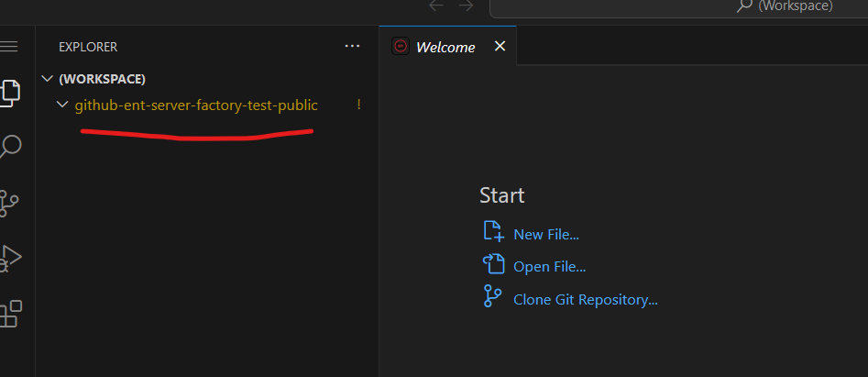
Task: Go forward using the right arrow
Action: pyautogui.click(x=466, y=6)
